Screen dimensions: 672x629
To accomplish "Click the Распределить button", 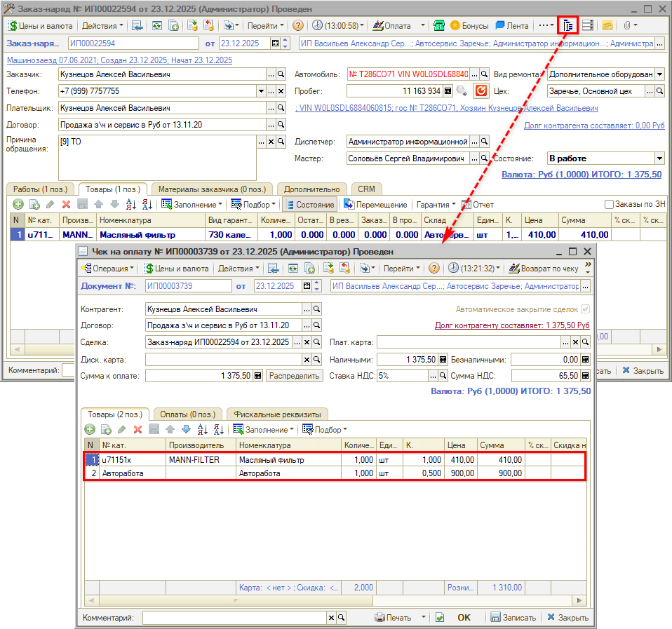I will click(293, 375).
